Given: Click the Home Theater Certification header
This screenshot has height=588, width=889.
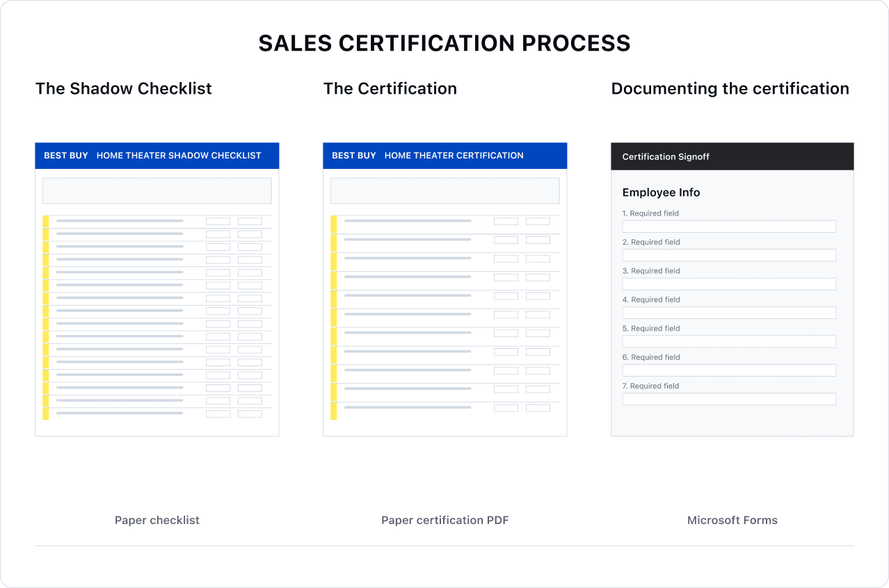Looking at the screenshot, I should click(x=445, y=156).
